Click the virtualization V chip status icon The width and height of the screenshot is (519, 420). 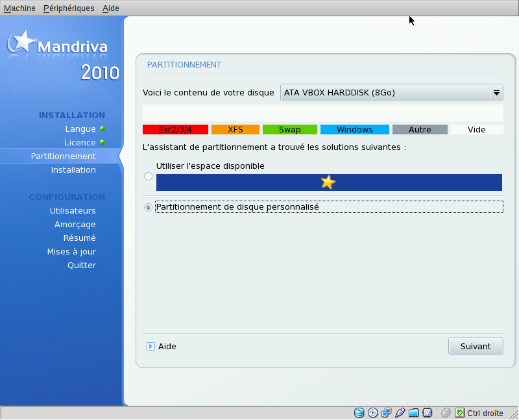[428, 413]
